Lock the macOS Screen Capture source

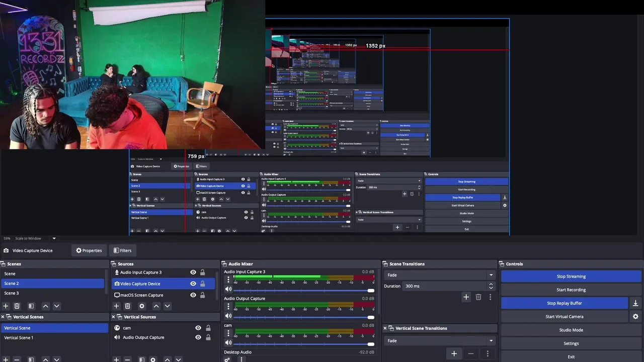pyautogui.click(x=202, y=295)
